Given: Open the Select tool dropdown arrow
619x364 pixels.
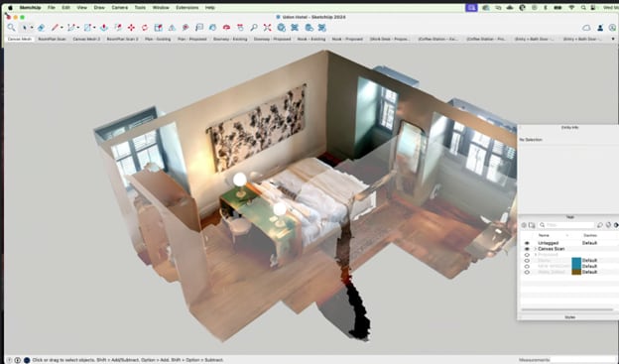Looking at the screenshot, I should pos(32,28).
